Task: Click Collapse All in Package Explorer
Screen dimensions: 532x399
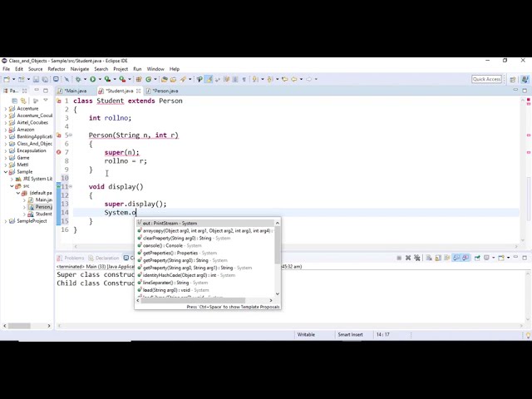Action: tap(14, 101)
